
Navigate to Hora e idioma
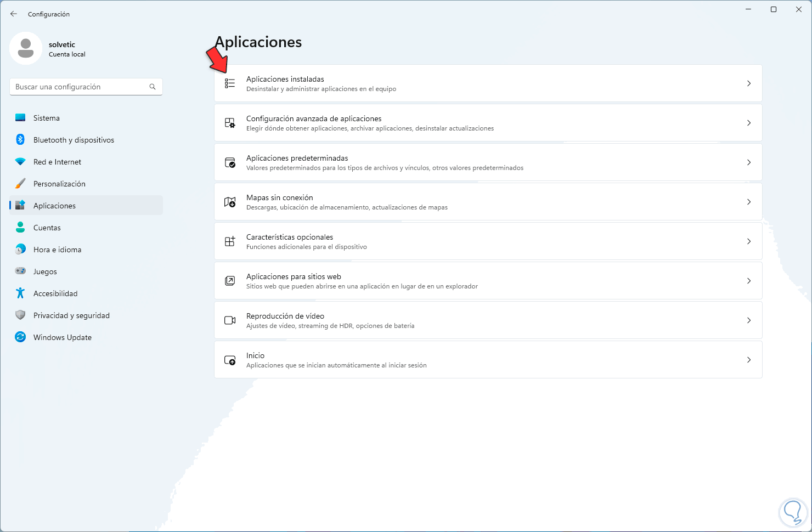[86, 250]
